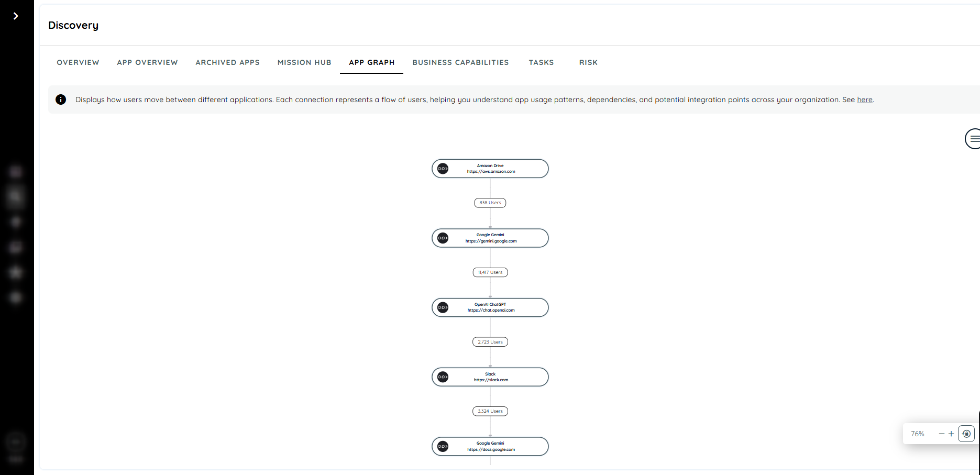Go to the Archived Apps tab
Viewport: 980px width, 475px height.
click(x=227, y=62)
